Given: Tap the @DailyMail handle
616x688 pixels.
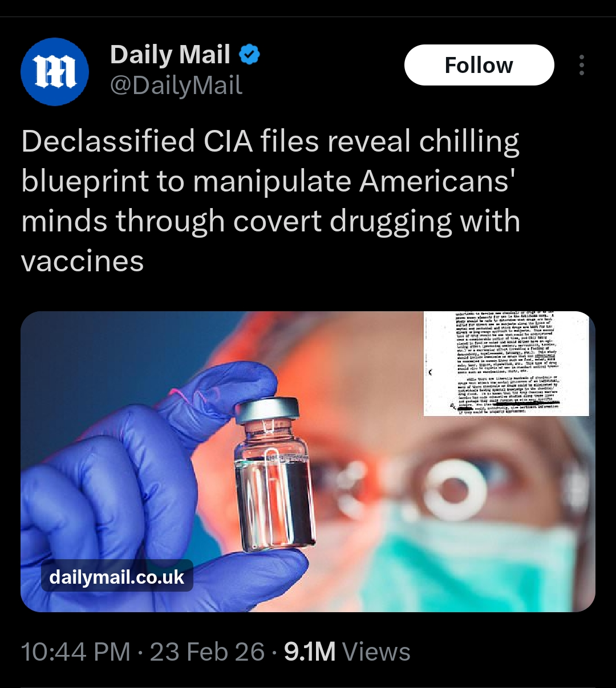Looking at the screenshot, I should click(176, 86).
